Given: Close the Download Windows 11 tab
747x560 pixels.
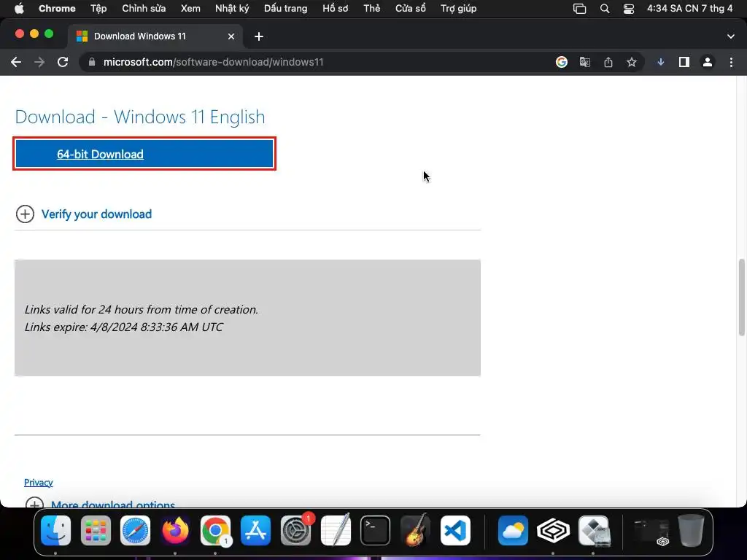Looking at the screenshot, I should [x=231, y=36].
